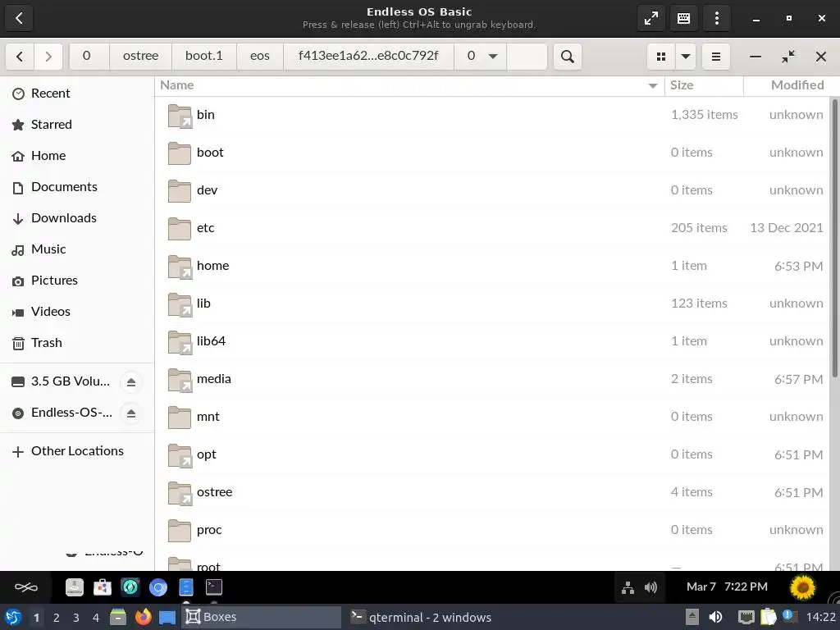
Task: Select the lib64 folder
Action: click(x=492, y=341)
